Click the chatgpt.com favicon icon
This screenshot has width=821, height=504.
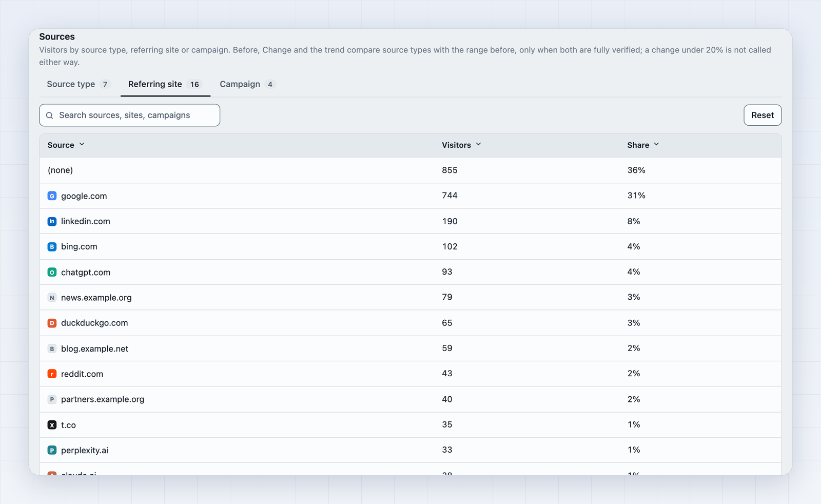coord(52,273)
